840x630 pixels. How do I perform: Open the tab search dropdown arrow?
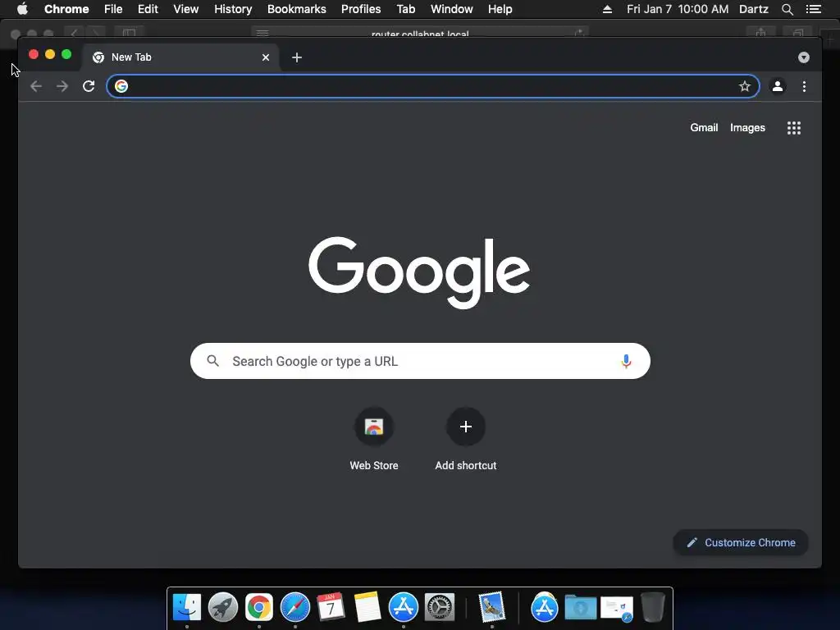coord(804,57)
